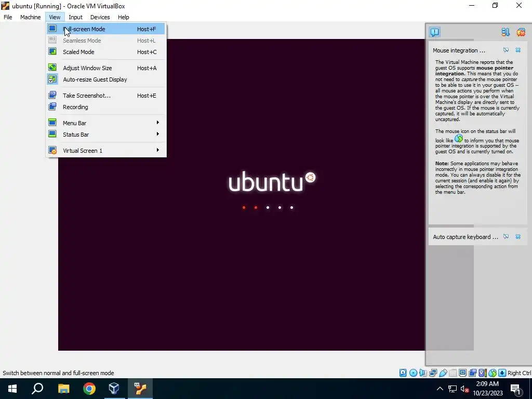Show hidden system tray icons
The width and height of the screenshot is (532, 399).
pos(440,389)
